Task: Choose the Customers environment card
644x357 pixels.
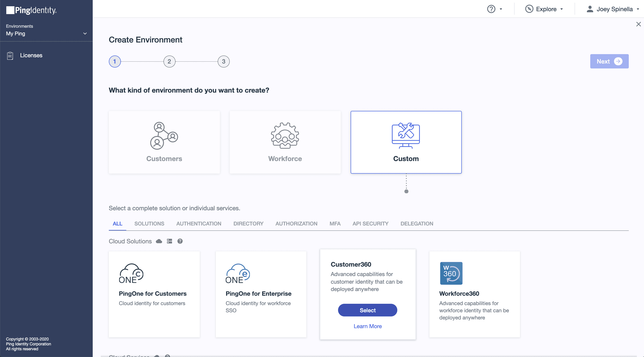Action: (x=164, y=142)
